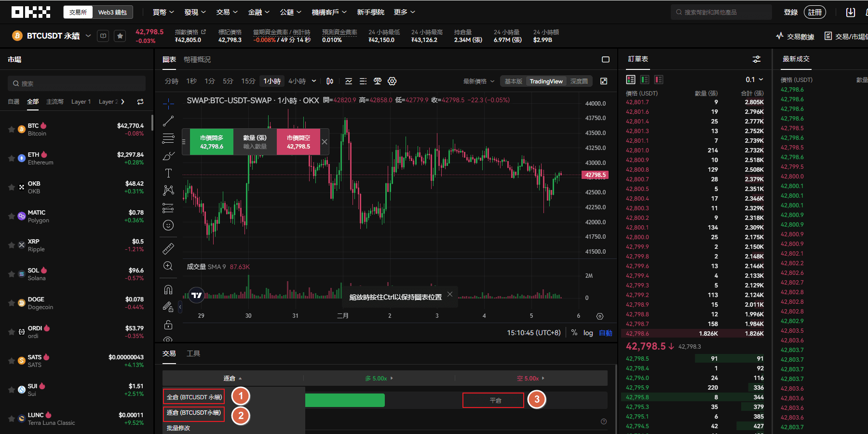Click the guide book icon beside BTCUSDT
Screen dimensions: 868x434
point(103,36)
